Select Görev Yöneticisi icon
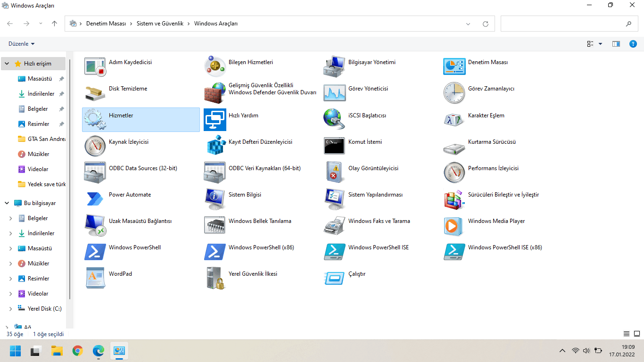This screenshot has height=362, width=644. tap(335, 92)
